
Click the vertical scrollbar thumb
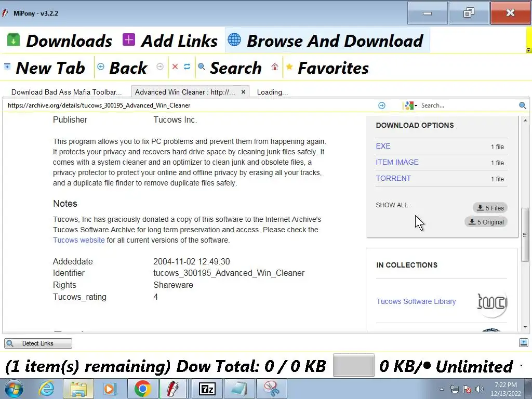coord(525,235)
